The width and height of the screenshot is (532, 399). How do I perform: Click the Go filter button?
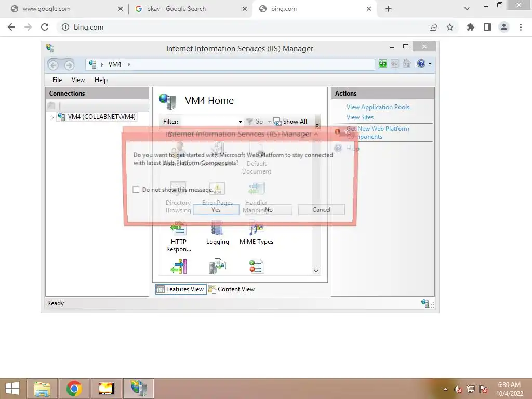(x=255, y=122)
